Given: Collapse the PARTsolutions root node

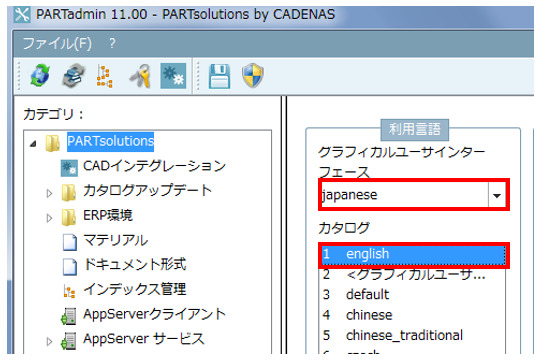Looking at the screenshot, I should tap(33, 144).
